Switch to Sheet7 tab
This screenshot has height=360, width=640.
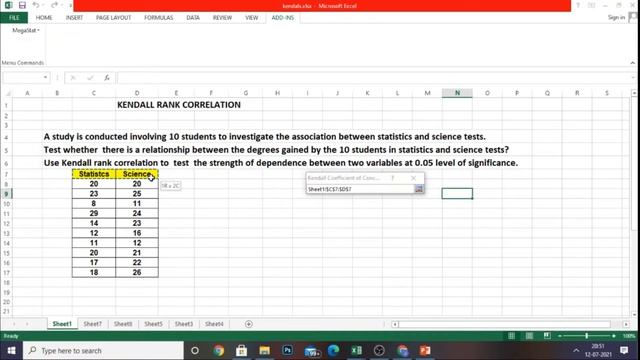pos(93,324)
